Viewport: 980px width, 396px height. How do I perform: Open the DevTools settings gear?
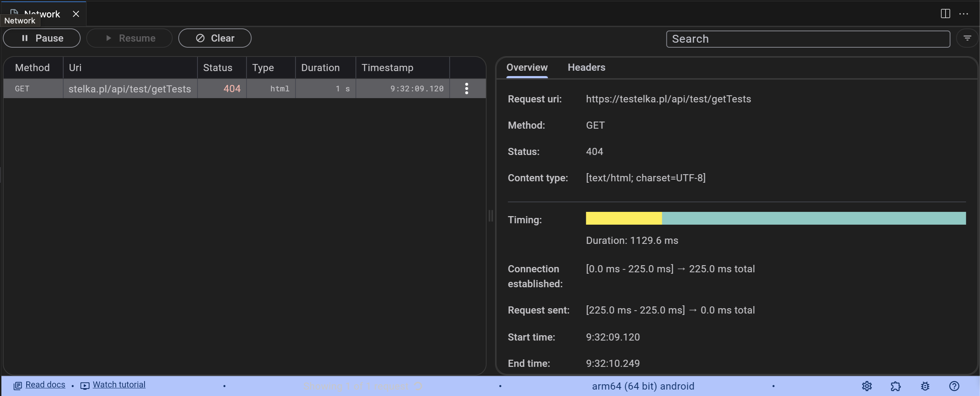(867, 386)
